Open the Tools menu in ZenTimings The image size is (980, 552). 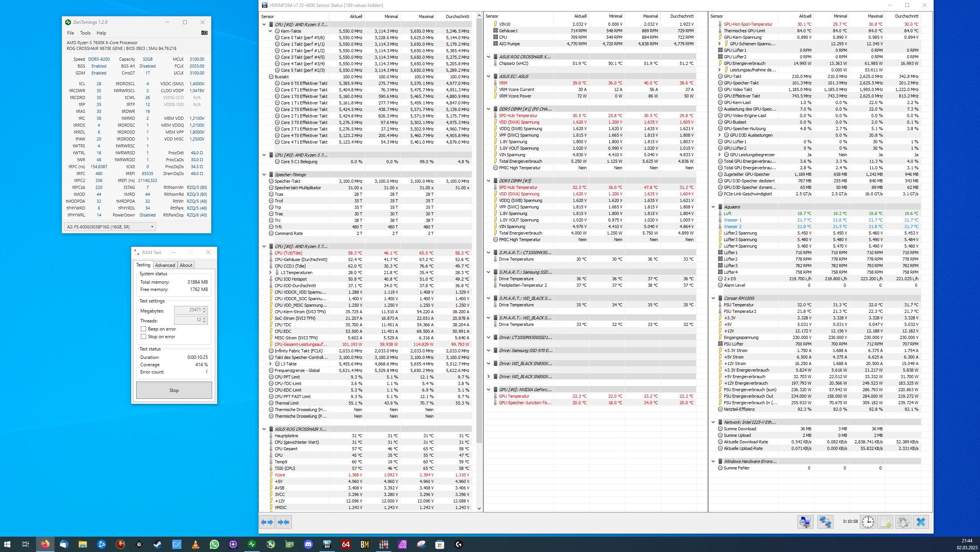click(85, 33)
